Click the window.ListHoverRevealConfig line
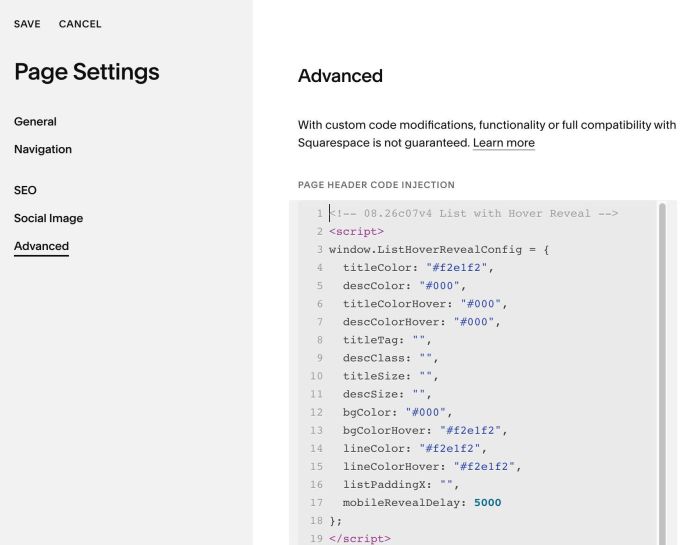 (439, 250)
